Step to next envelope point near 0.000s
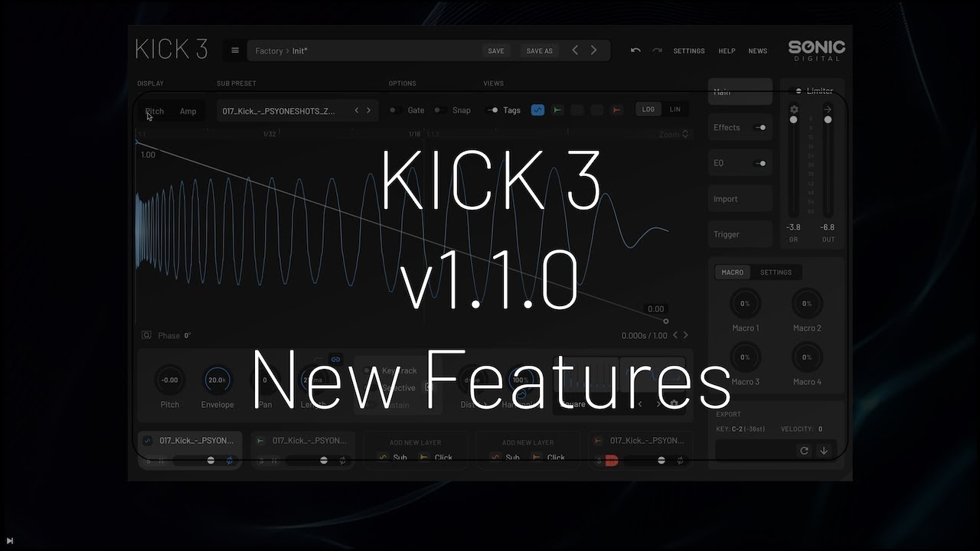The height and width of the screenshot is (551, 980). [685, 335]
